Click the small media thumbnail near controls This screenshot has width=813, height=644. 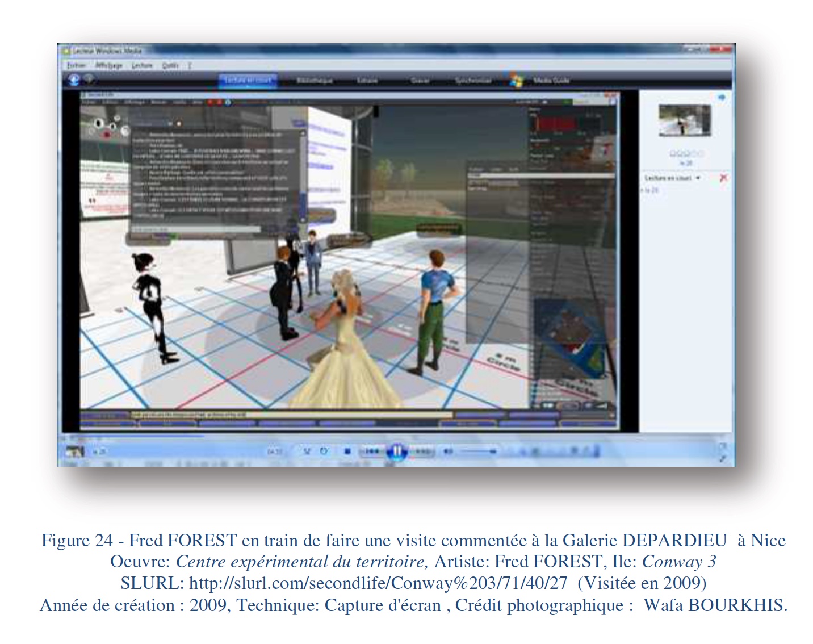click(x=75, y=451)
